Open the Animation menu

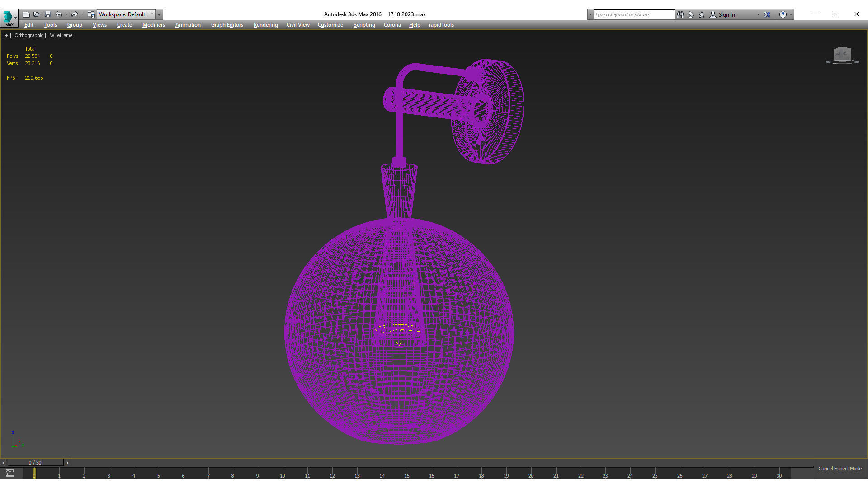coord(188,25)
